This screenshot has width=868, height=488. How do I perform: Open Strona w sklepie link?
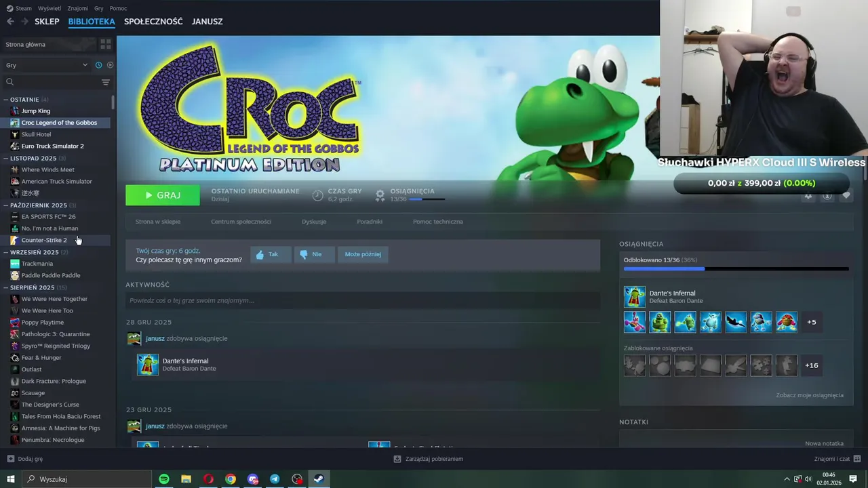(x=158, y=222)
